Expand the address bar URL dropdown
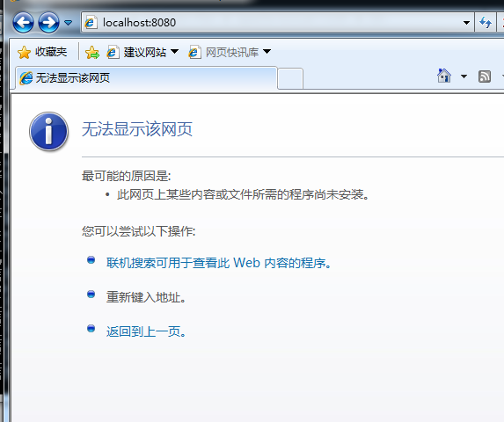Viewport: 504px width, 422px height. click(466, 23)
